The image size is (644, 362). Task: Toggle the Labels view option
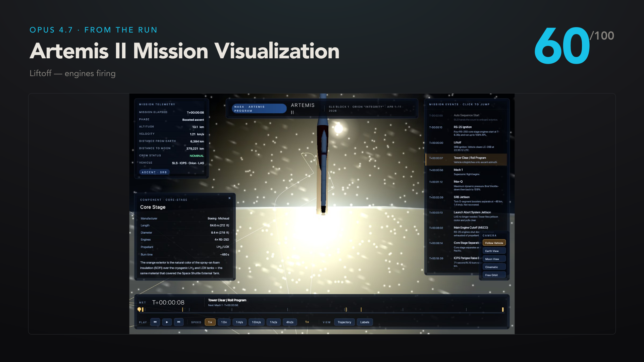pos(365,322)
